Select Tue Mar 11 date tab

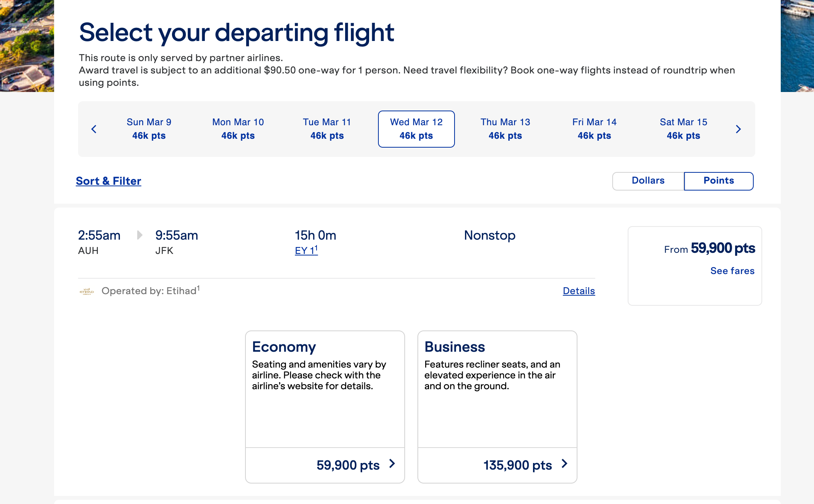coord(327,129)
